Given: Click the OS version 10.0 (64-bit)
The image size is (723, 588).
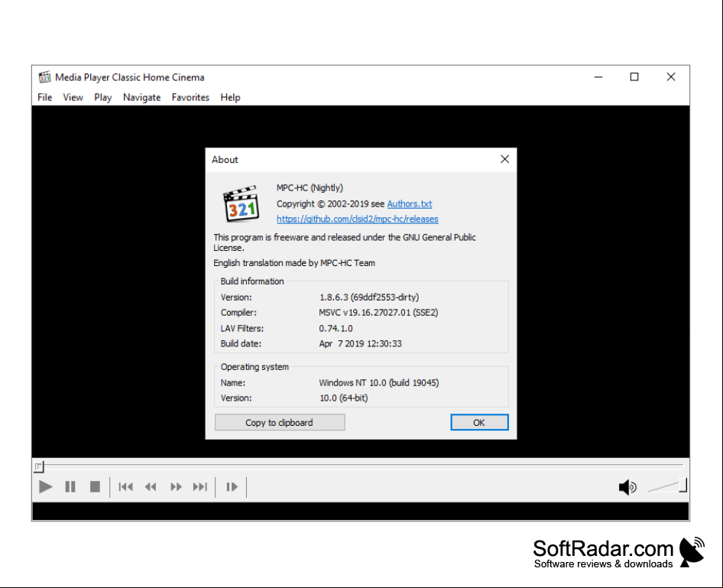Looking at the screenshot, I should pyautogui.click(x=343, y=398).
